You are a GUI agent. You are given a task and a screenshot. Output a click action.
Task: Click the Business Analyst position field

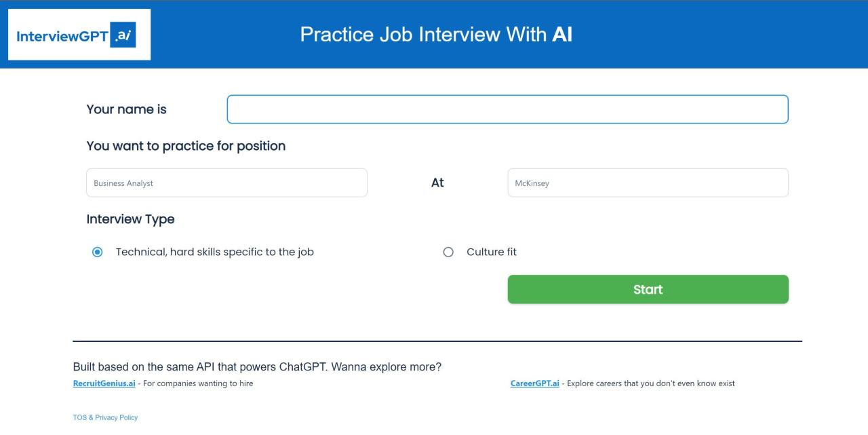click(x=226, y=183)
